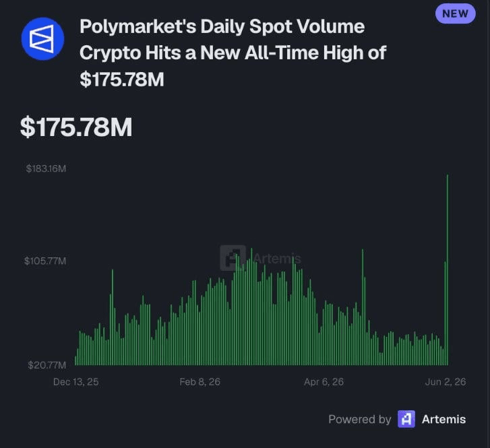Click the $20.77M y-axis label
The width and height of the screenshot is (490, 448).
(47, 365)
